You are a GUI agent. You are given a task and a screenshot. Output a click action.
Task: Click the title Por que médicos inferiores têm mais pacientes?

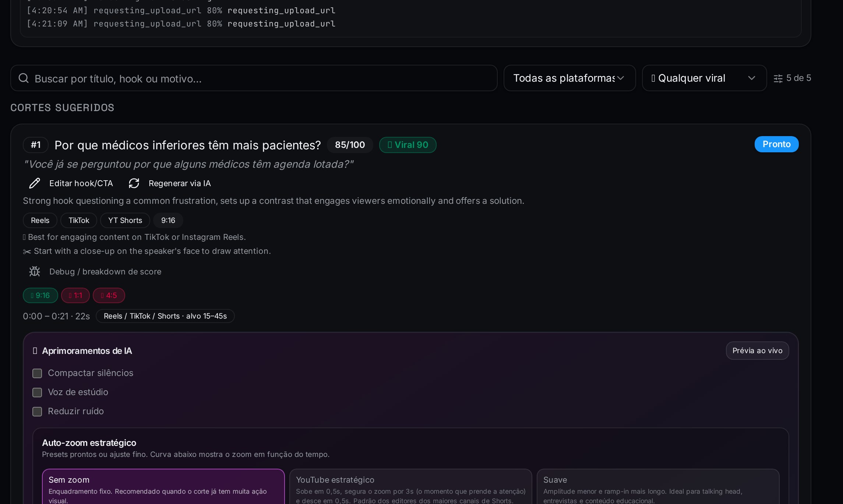(x=188, y=145)
